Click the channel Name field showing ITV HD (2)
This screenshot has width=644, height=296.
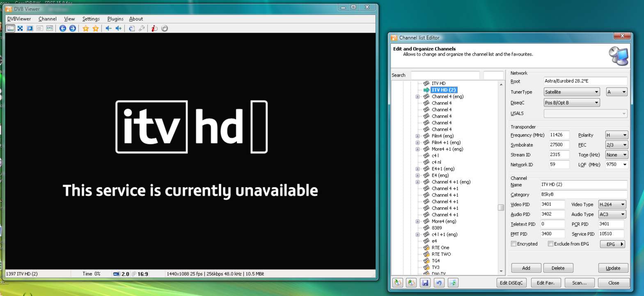tap(583, 184)
